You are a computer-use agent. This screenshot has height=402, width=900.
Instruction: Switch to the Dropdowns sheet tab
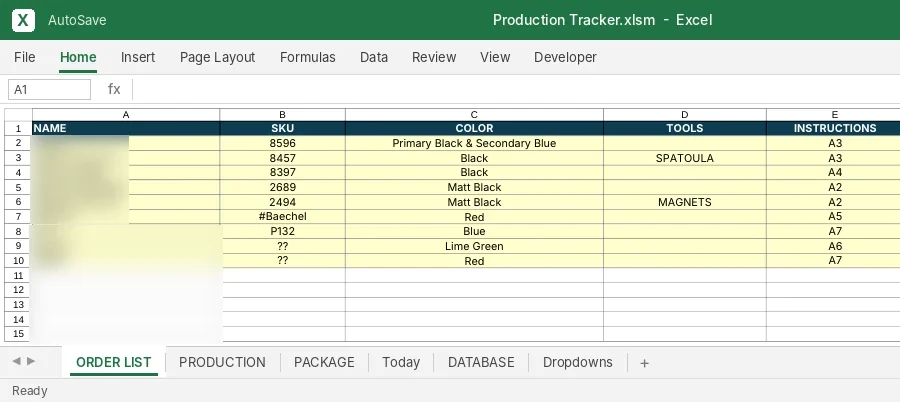[577, 362]
